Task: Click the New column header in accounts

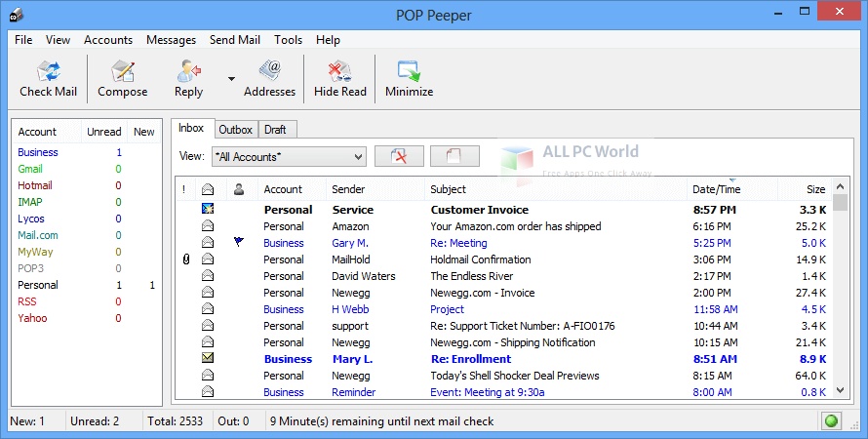Action: (x=144, y=132)
